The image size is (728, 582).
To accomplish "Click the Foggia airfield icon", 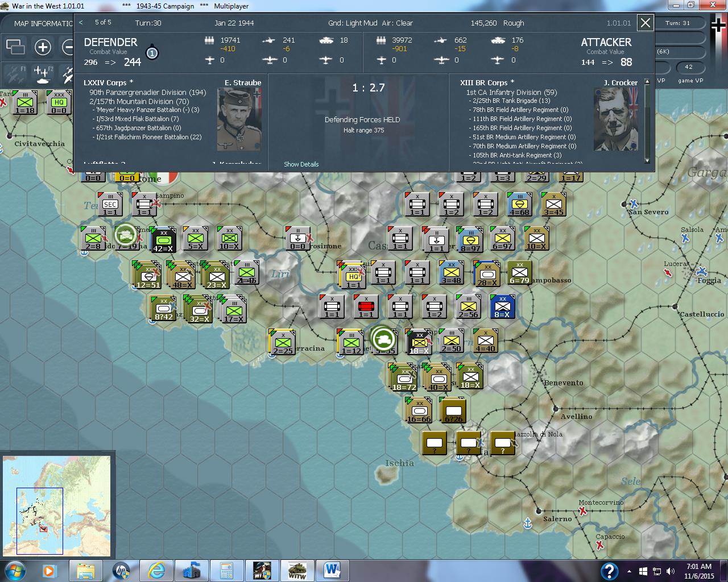I will (x=702, y=271).
